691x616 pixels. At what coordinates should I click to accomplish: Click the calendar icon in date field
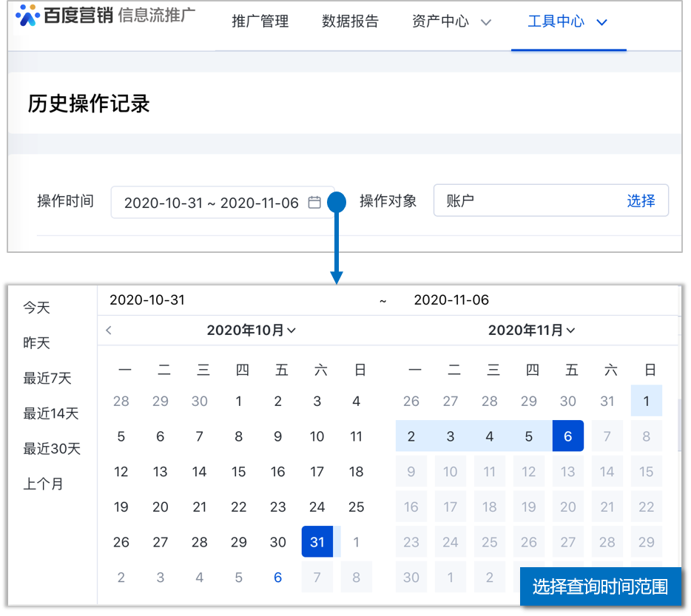point(314,203)
